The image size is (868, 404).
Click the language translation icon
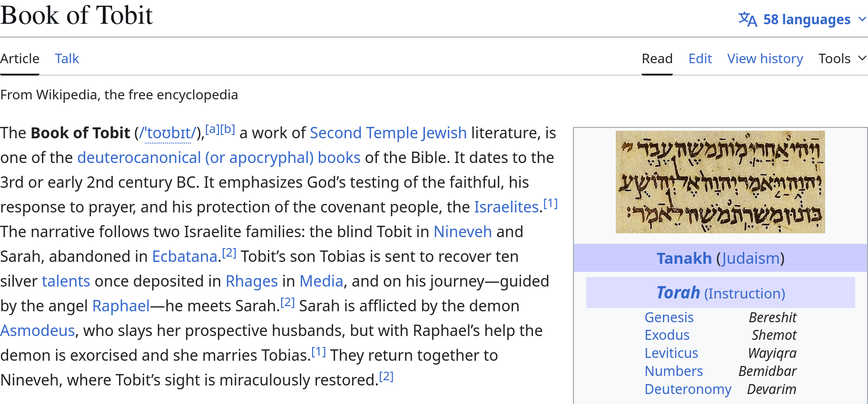point(747,19)
